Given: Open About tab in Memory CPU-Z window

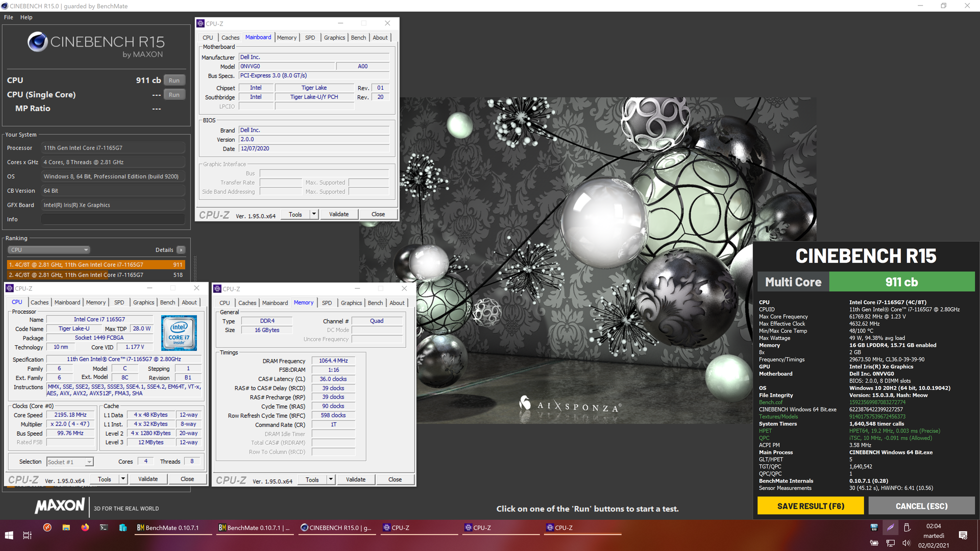Looking at the screenshot, I should click(x=397, y=303).
